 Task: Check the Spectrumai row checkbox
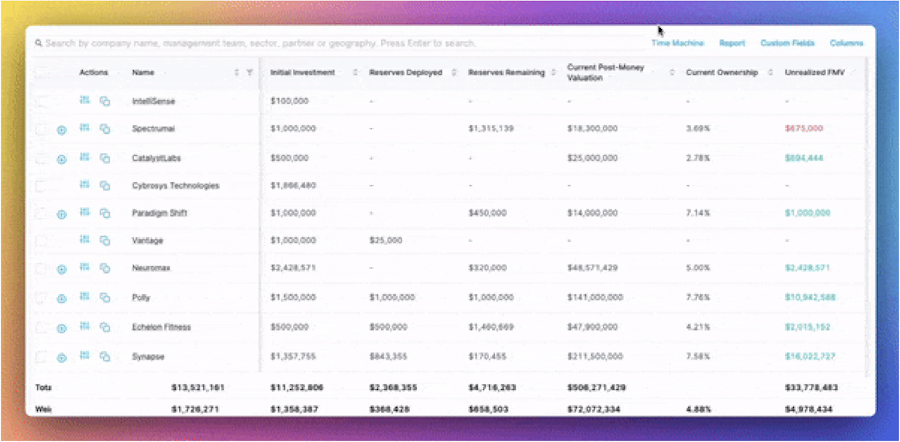(41, 129)
